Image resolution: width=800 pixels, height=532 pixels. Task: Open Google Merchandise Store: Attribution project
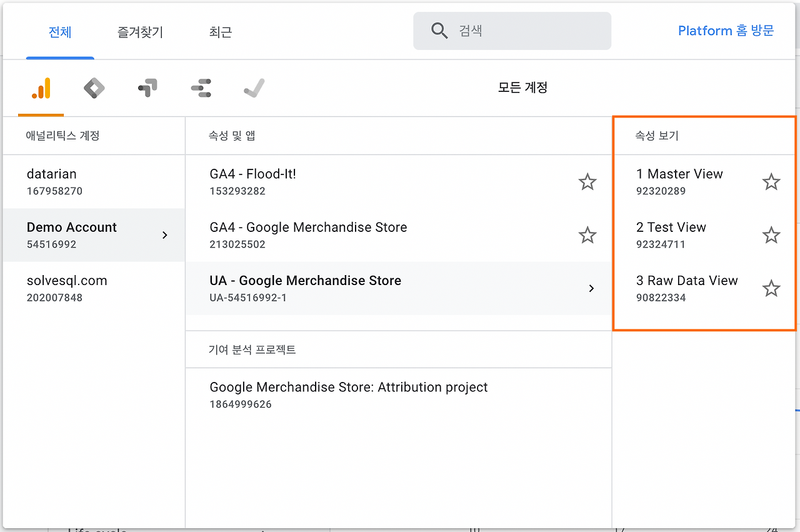348,394
